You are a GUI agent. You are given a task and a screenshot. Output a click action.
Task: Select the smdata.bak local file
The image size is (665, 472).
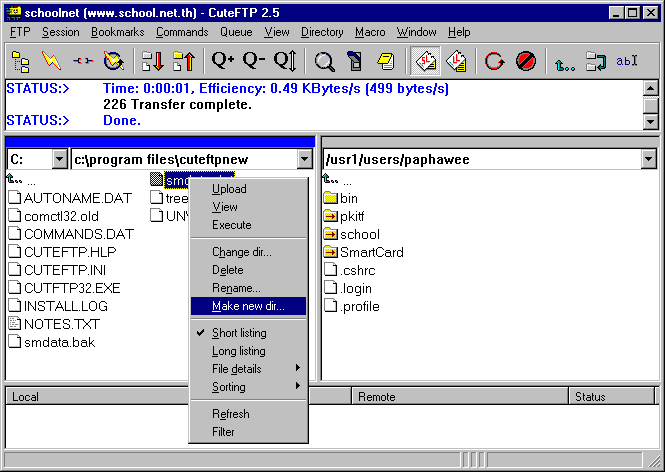(52, 342)
